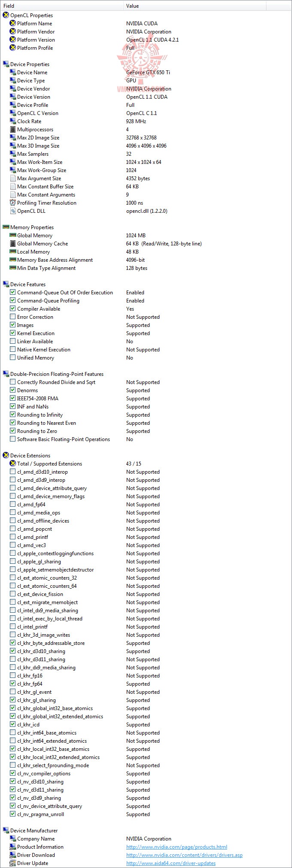The image size is (292, 868).
Task: Toggle the Error Correction checkbox
Action: [x=12, y=317]
